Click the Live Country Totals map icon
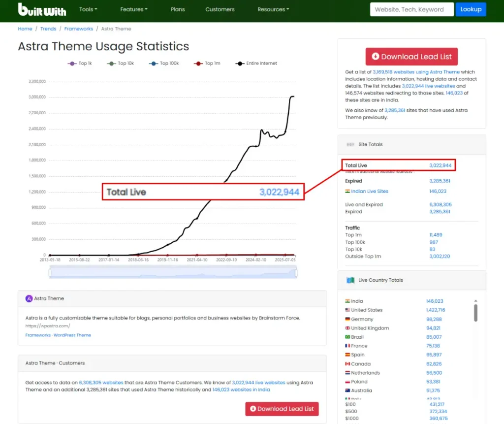Image resolution: width=504 pixels, height=424 pixels. (x=350, y=280)
